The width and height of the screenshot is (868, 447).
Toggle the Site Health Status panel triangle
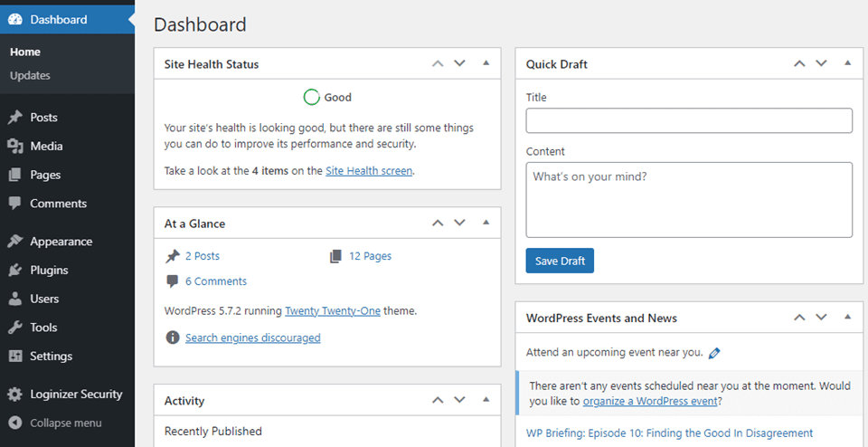tap(486, 63)
